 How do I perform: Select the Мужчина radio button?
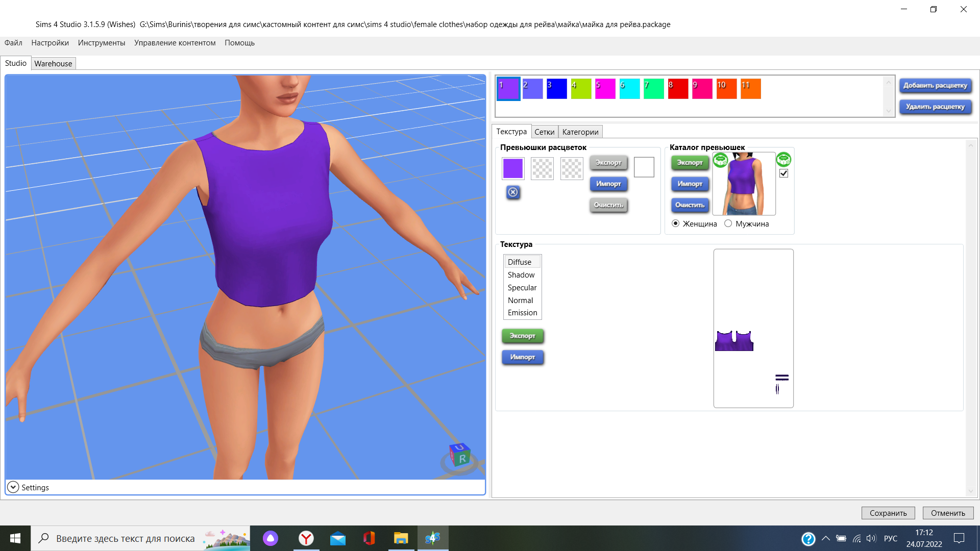[728, 223]
